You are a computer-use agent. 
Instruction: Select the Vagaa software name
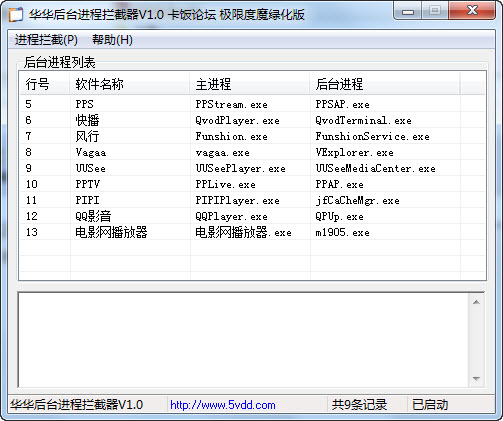click(x=91, y=153)
